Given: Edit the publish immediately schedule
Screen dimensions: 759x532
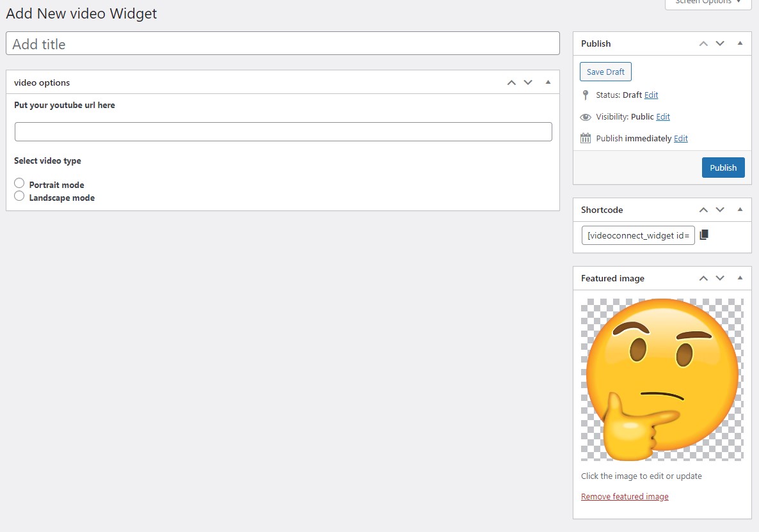Looking at the screenshot, I should pos(680,138).
